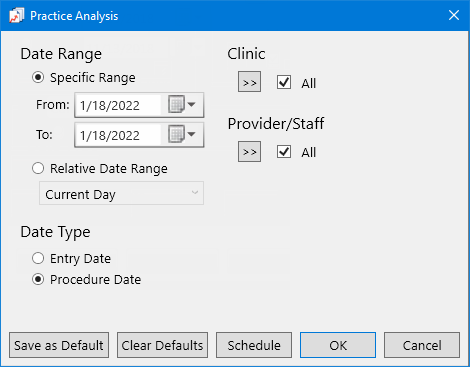Open the To date calendar picker icon
Screen dimensions: 470x367
(176, 134)
